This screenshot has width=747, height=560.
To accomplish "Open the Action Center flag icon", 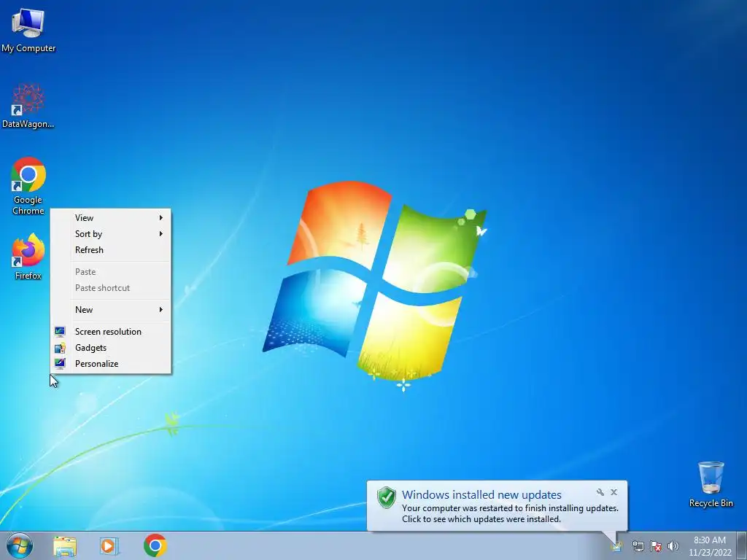I will (x=656, y=546).
